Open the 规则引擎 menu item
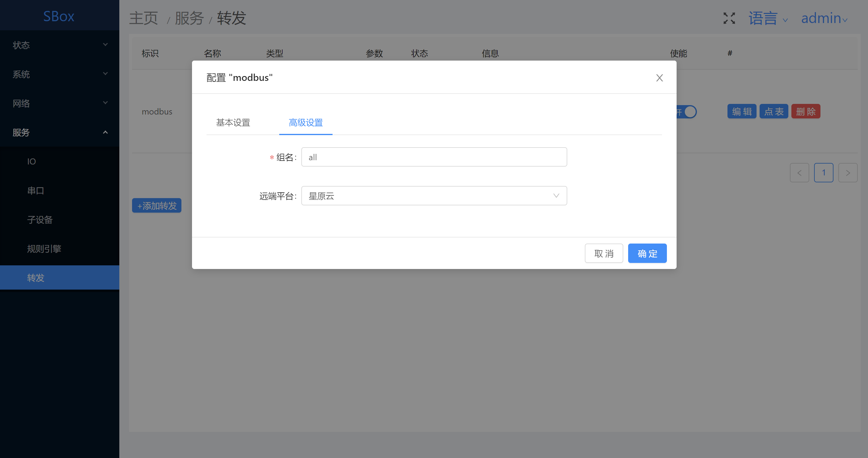Screen dimensions: 868x458 44,249
